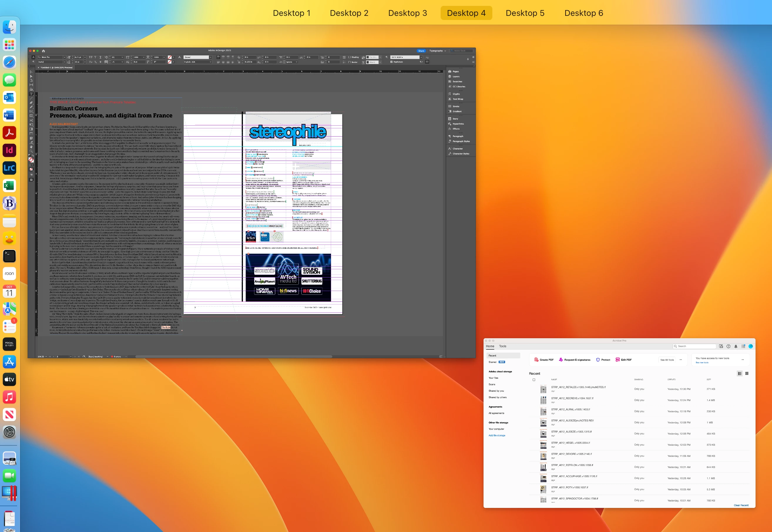
Task: Uncheck the Hyphenate checkbox
Action: [x=392, y=62]
